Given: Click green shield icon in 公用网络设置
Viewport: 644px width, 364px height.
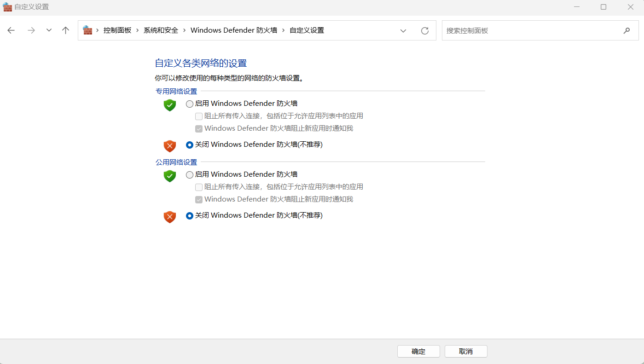Looking at the screenshot, I should 170,176.
